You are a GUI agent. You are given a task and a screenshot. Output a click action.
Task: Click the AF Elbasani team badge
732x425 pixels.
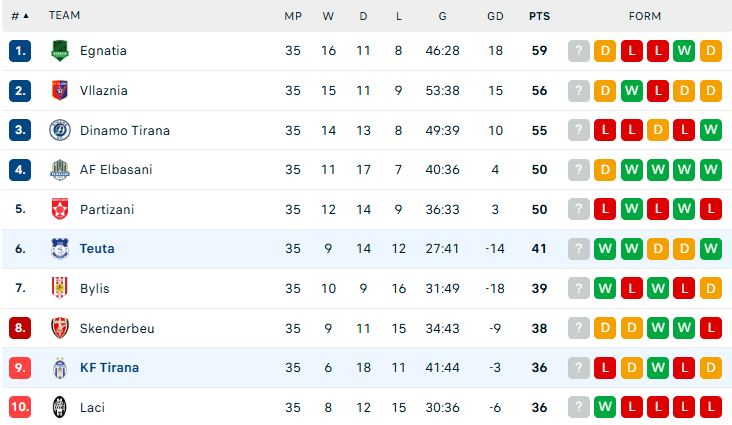pyautogui.click(x=59, y=170)
